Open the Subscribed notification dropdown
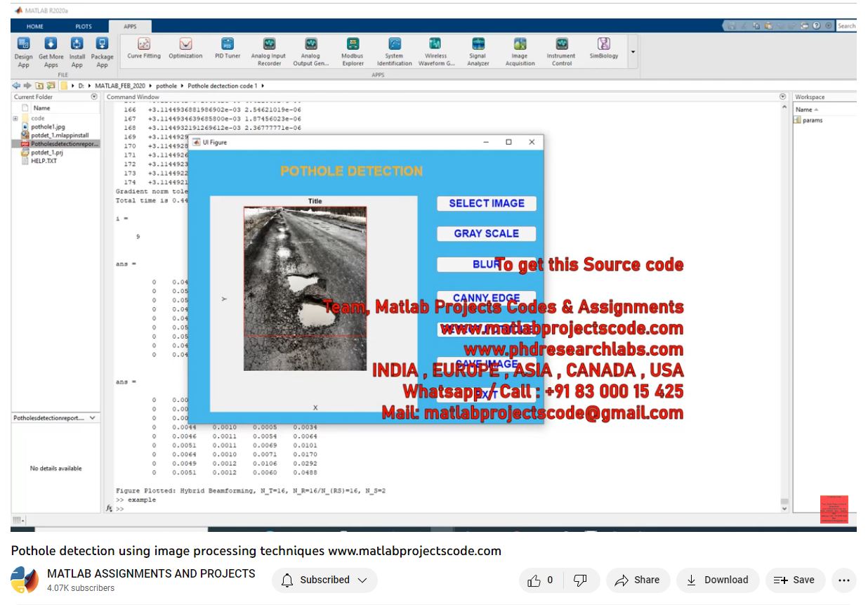The image size is (868, 605). click(x=324, y=580)
